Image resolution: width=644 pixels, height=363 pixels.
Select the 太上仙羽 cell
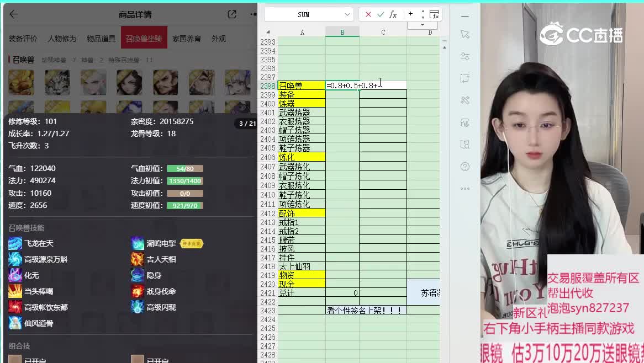point(302,266)
